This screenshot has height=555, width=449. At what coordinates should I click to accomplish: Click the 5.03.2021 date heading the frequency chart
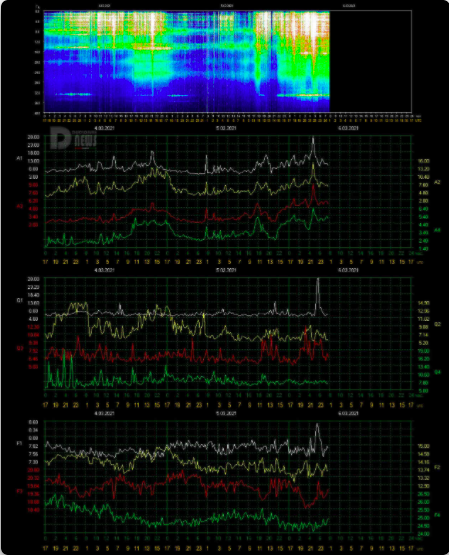point(226,413)
